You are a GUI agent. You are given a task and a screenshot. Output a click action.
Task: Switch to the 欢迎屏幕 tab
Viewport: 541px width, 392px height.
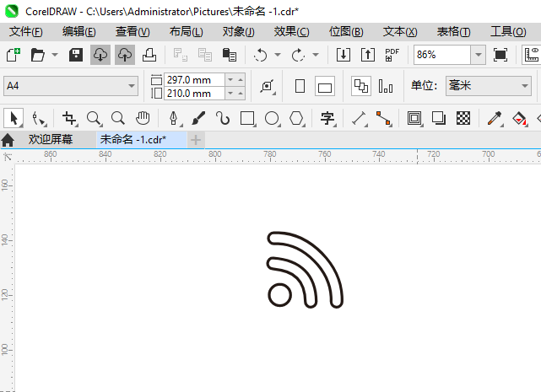[x=51, y=140]
